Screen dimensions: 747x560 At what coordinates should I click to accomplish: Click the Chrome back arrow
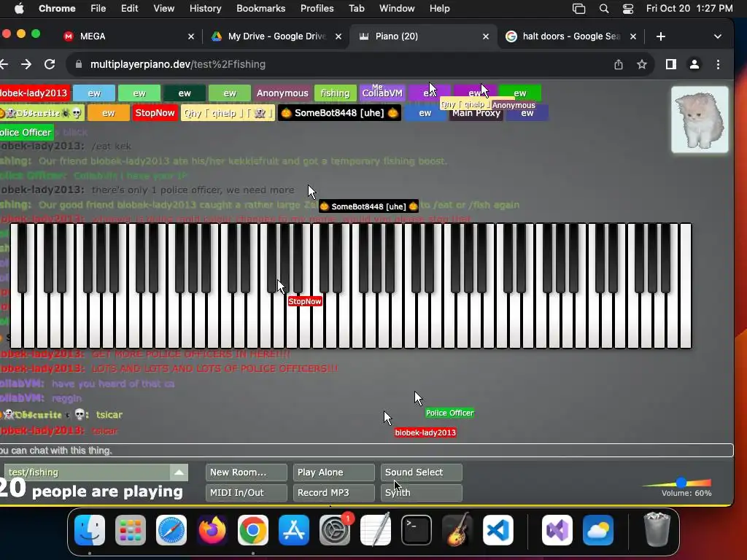(4, 64)
